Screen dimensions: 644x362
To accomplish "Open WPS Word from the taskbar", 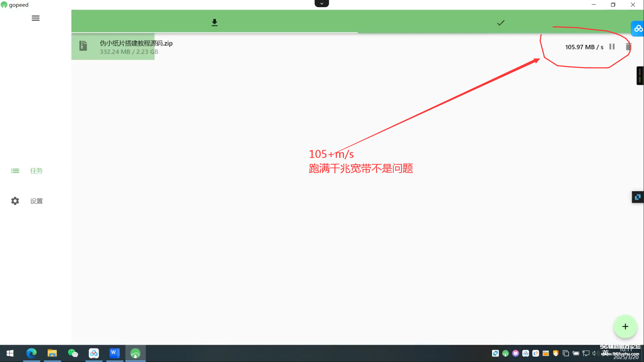I will 114,353.
